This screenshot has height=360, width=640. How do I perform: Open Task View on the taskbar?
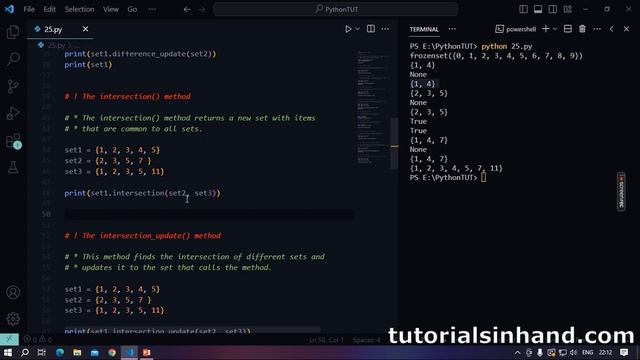[x=42, y=352]
